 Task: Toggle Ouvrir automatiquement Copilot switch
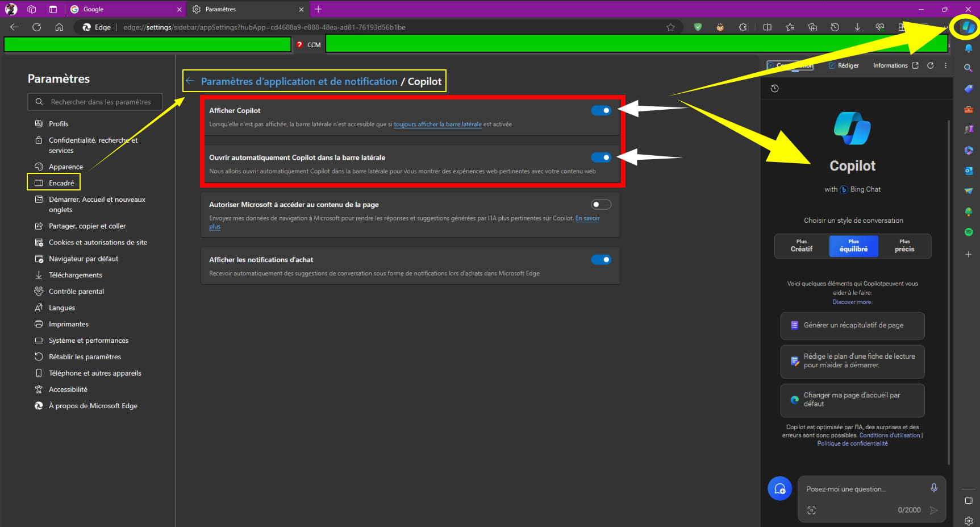point(601,157)
